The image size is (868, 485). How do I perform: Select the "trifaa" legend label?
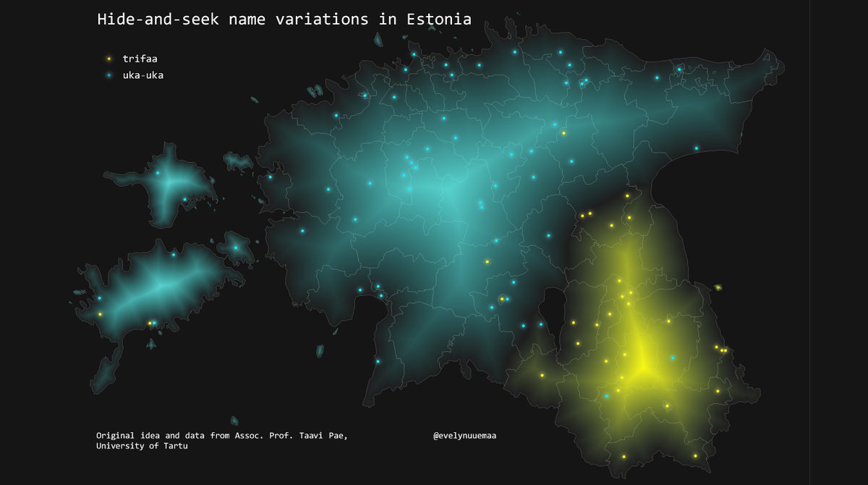[x=140, y=59]
